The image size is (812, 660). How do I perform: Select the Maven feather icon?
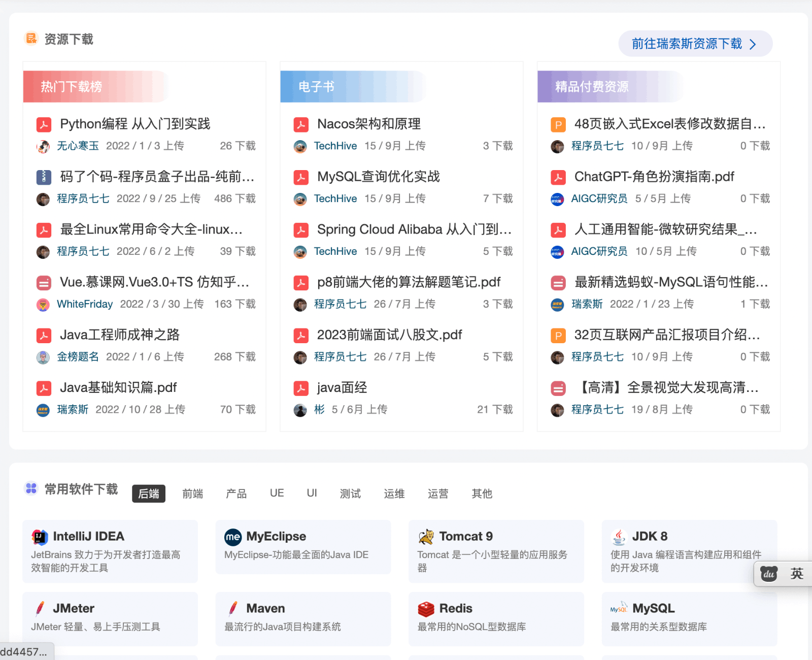click(x=232, y=608)
